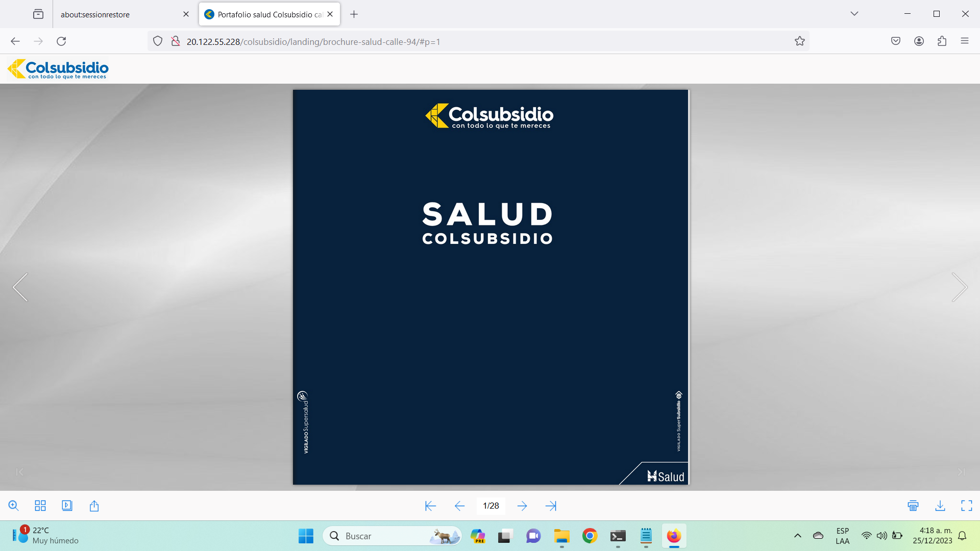Go back in browser history
The image size is (980, 551).
click(15, 41)
